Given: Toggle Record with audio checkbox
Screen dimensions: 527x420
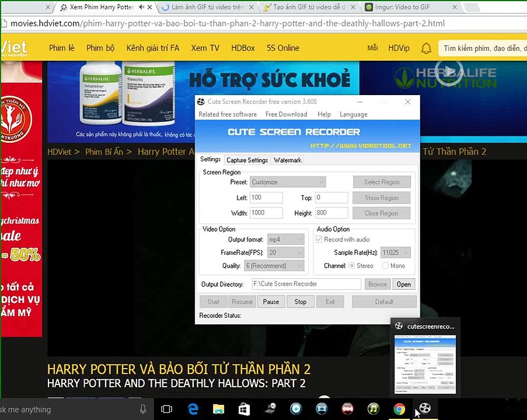Looking at the screenshot, I should pyautogui.click(x=319, y=239).
